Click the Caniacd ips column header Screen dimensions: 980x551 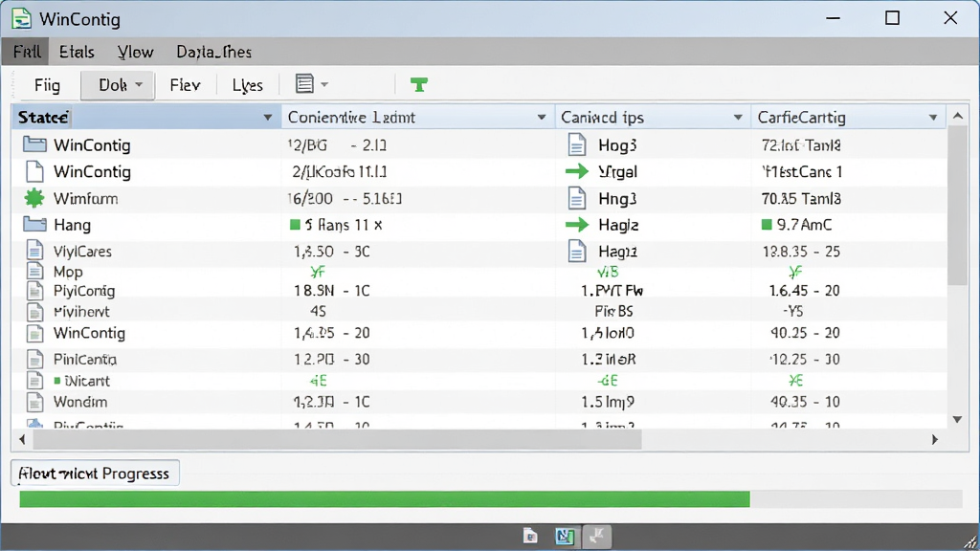[x=653, y=118]
